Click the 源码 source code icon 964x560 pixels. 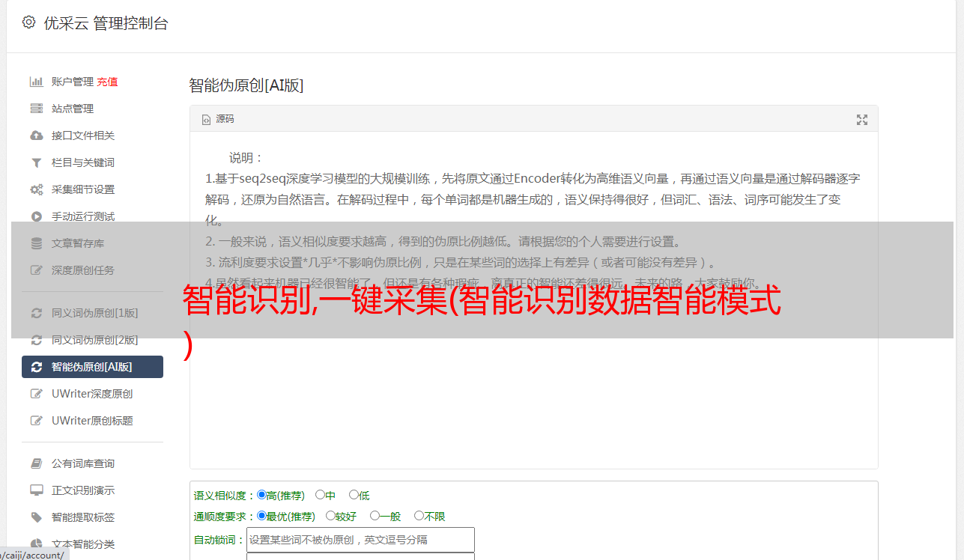coord(206,120)
